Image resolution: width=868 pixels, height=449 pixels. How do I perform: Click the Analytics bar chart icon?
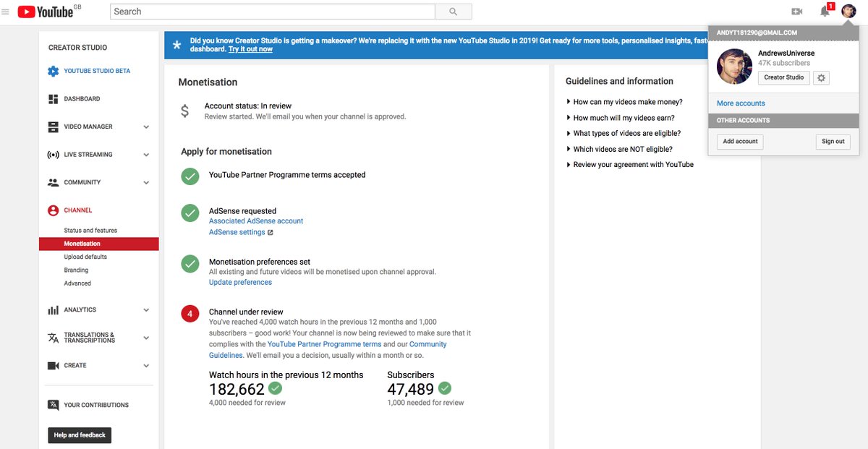pos(53,310)
